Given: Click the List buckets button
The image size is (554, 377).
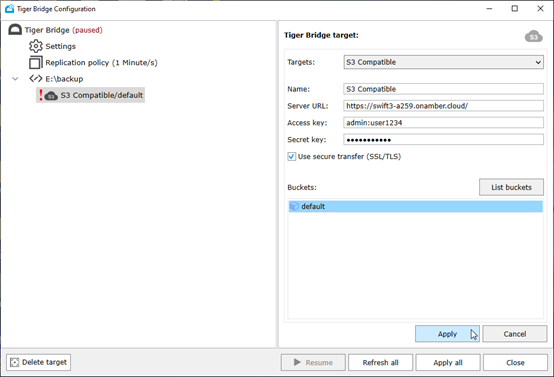Looking at the screenshot, I should [x=511, y=187].
